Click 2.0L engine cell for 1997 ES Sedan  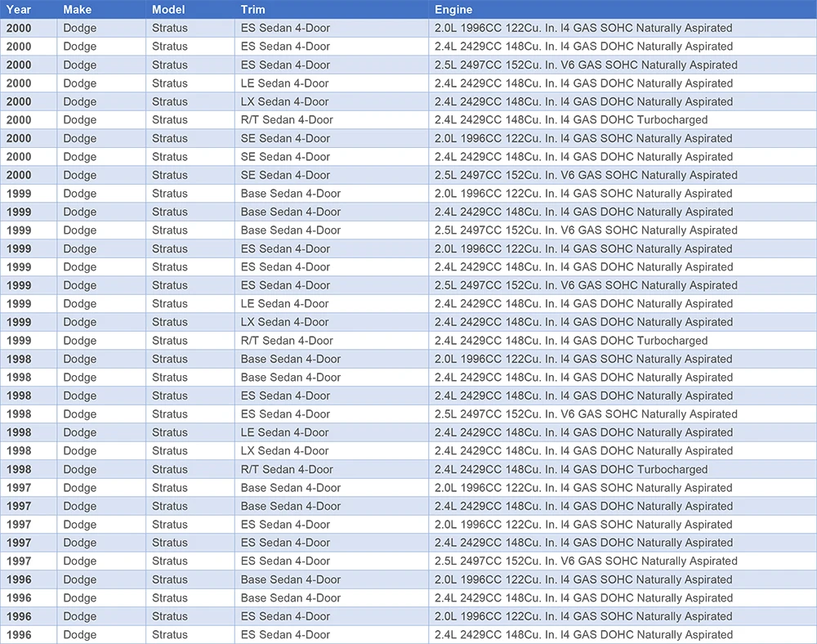tap(623, 525)
